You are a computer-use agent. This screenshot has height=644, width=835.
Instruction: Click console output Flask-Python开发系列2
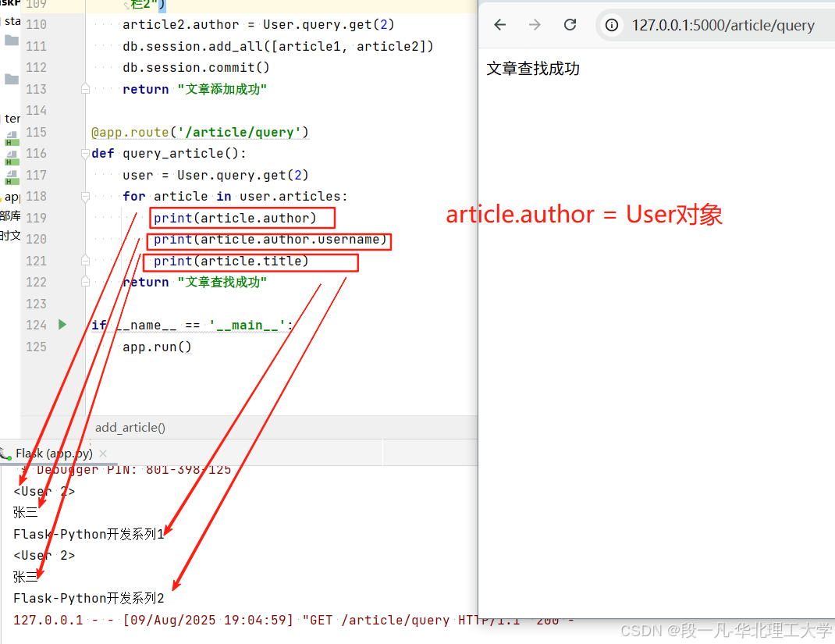(88, 598)
